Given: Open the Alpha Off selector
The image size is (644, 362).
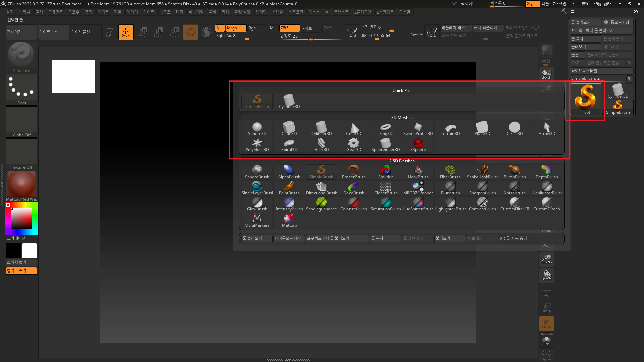Looking at the screenshot, I should point(21,122).
